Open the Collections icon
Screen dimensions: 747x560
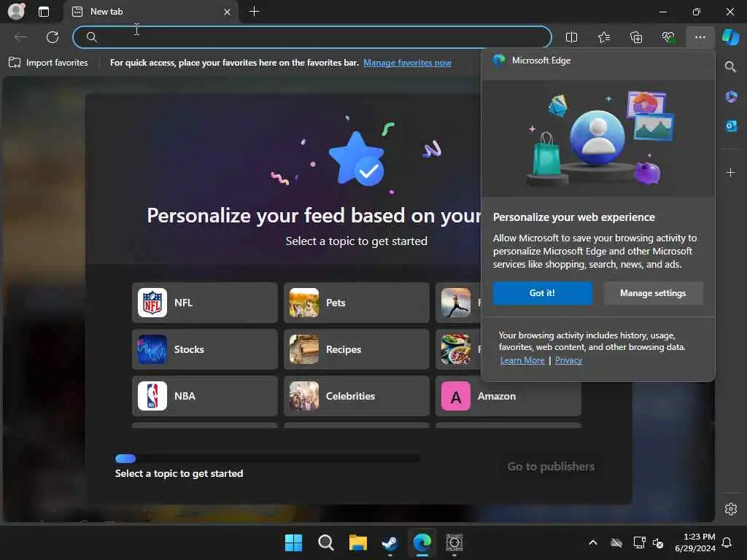tap(636, 37)
